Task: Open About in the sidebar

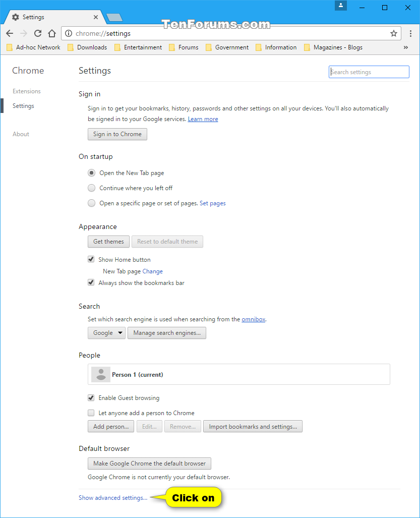Action: pos(21,134)
